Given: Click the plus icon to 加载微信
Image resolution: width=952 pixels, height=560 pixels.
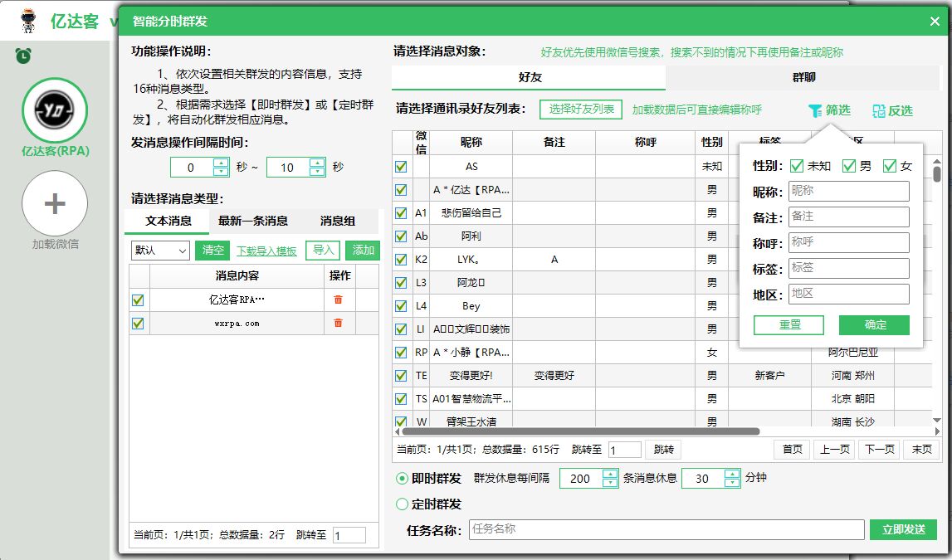Looking at the screenshot, I should pos(55,203).
